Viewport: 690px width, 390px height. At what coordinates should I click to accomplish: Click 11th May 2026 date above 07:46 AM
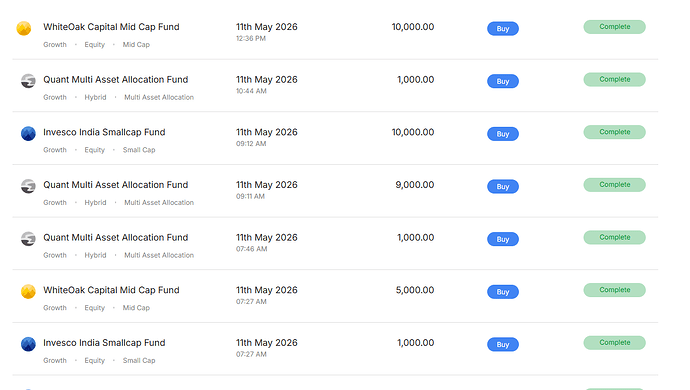coord(267,237)
